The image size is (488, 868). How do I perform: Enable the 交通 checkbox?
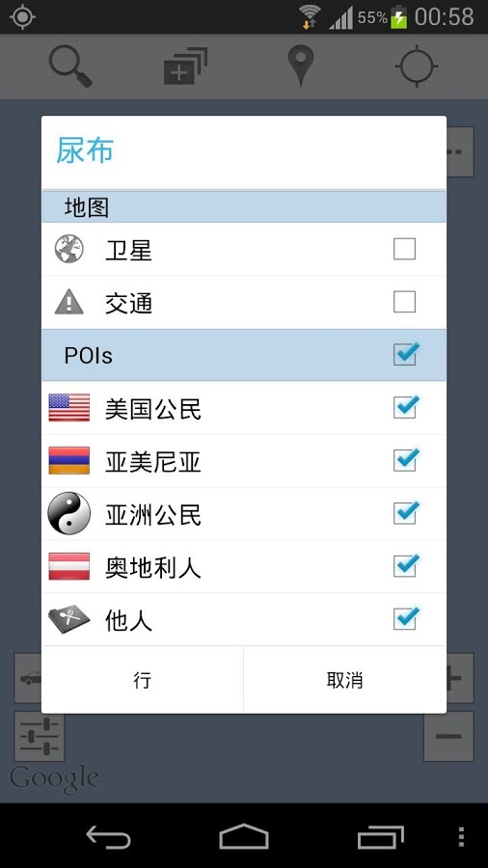coord(404,302)
